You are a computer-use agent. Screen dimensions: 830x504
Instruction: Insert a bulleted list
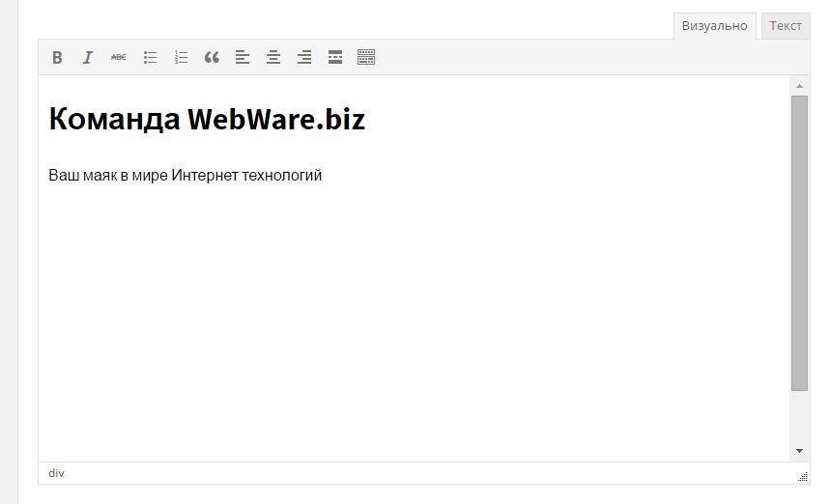point(150,57)
